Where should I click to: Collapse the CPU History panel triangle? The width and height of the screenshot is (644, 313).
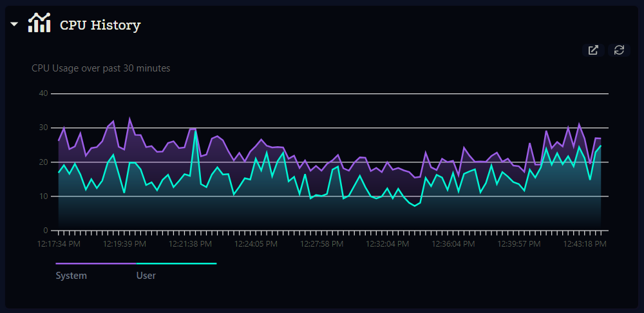pos(14,25)
